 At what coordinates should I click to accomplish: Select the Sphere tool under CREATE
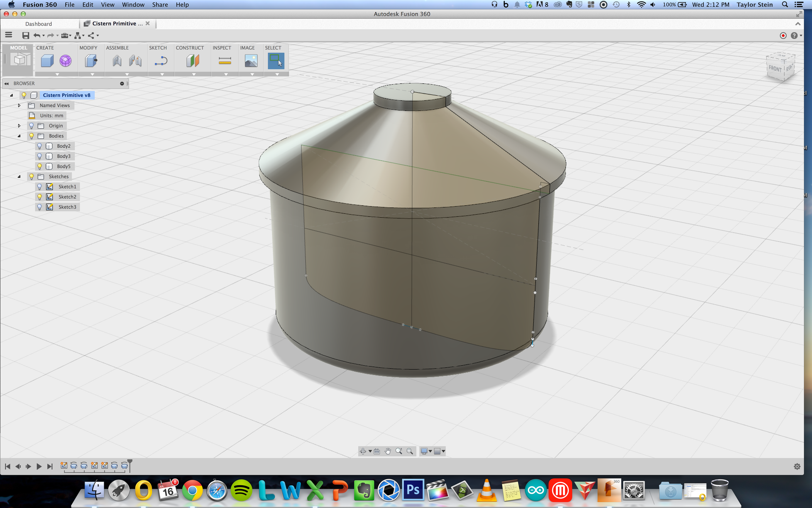pyautogui.click(x=66, y=60)
